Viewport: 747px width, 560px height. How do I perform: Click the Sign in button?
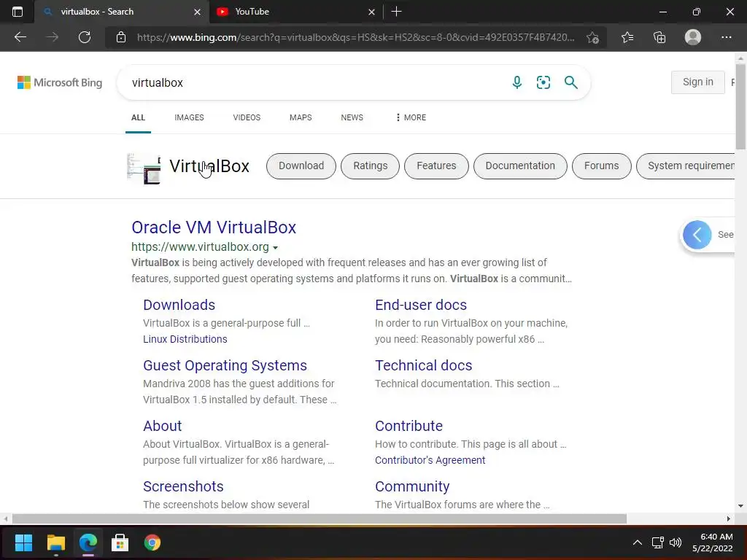coord(698,82)
